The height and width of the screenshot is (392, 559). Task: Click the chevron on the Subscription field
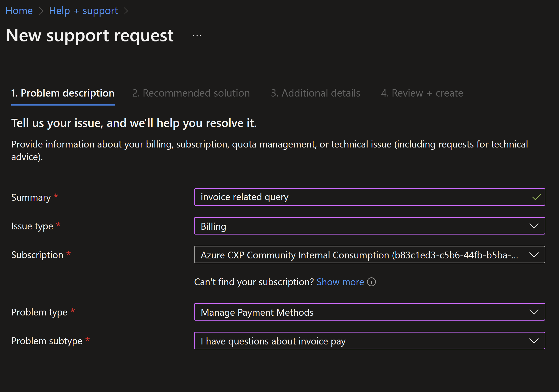tap(534, 255)
